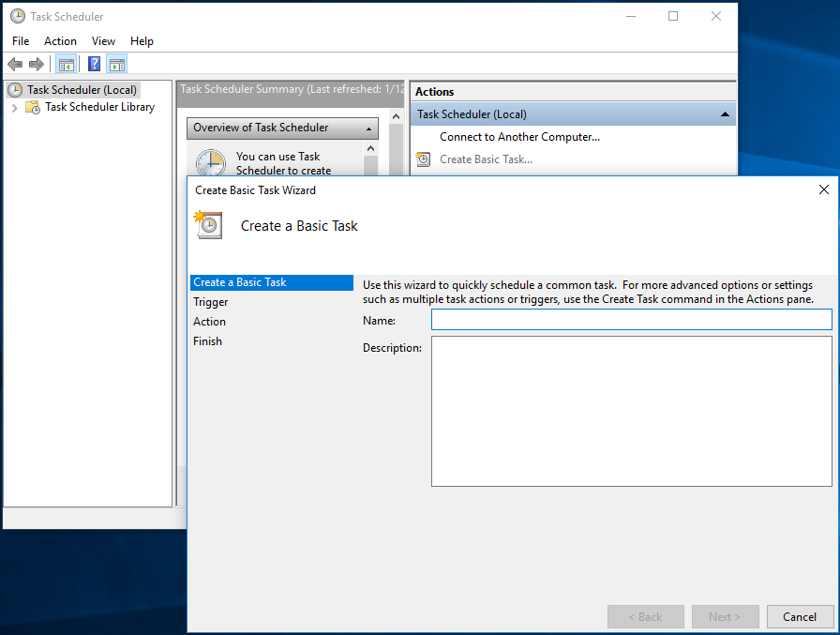Collapse the Task Scheduler (Local) actions group
Screen dimensions: 840x635
pyautogui.click(x=725, y=114)
